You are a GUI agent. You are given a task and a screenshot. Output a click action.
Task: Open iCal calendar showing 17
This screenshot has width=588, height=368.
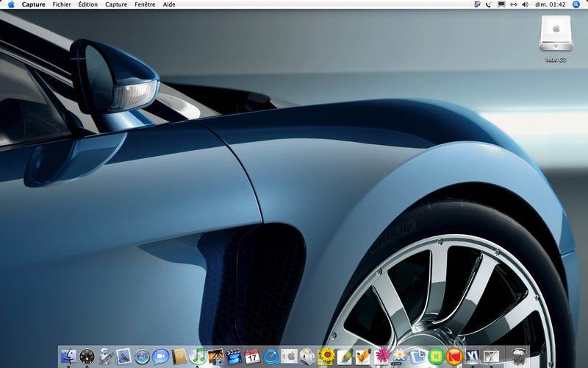click(x=252, y=356)
